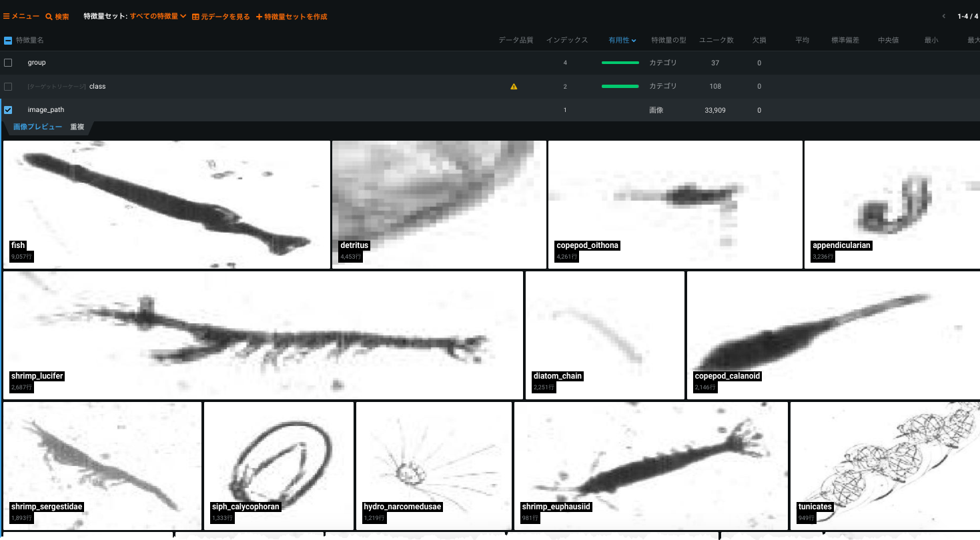Click the 元データを見る table icon

pos(195,17)
